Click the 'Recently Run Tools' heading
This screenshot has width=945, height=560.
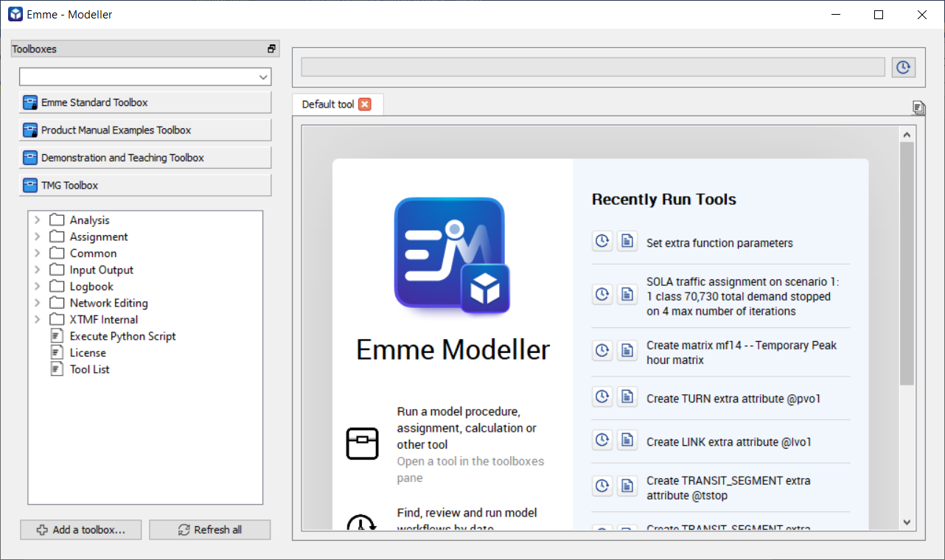[x=663, y=199]
